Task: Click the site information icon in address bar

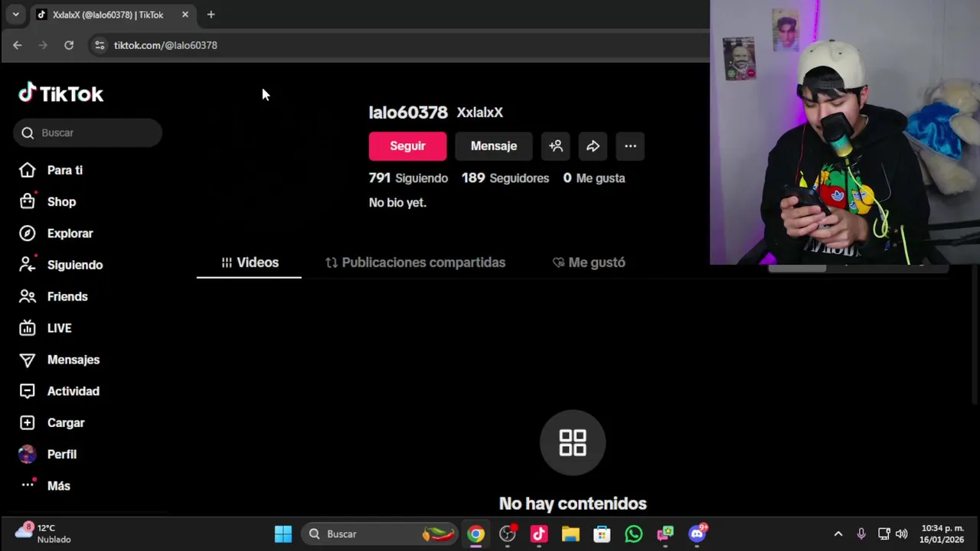Action: point(100,45)
